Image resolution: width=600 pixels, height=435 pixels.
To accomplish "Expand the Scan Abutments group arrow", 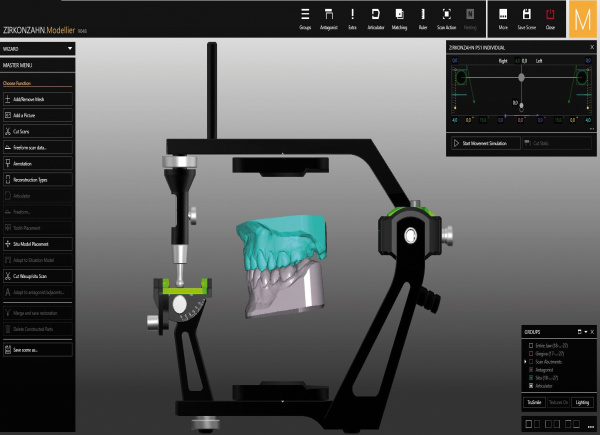I will click(x=525, y=362).
